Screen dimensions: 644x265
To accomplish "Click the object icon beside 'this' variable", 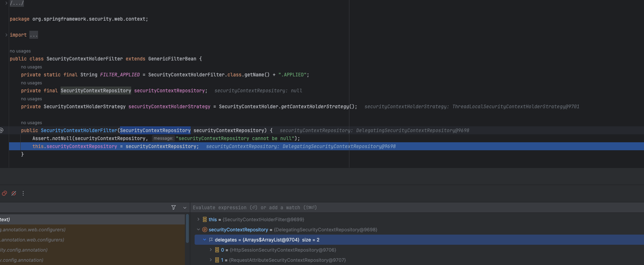I will click(205, 219).
